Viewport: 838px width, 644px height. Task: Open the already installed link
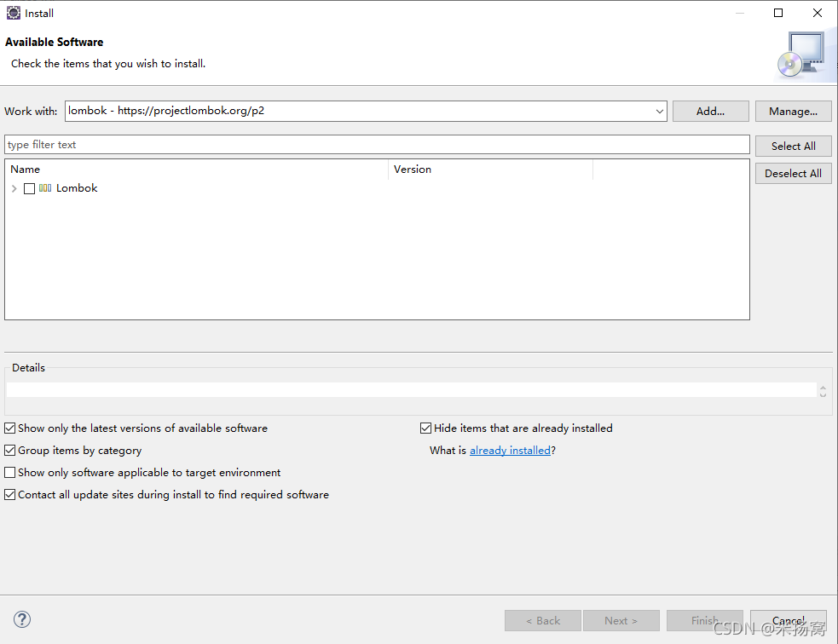(510, 450)
